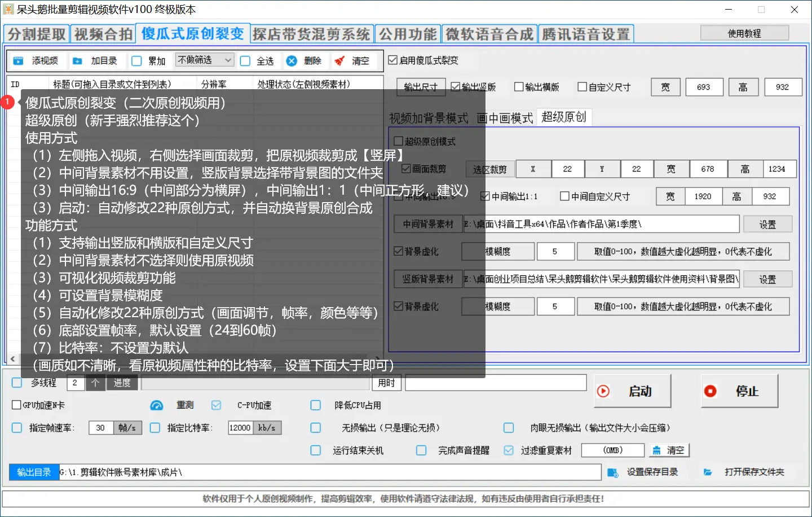812x517 pixels.
Task: Enable 运行结束关机 shutdown after finish
Action: tap(315, 450)
